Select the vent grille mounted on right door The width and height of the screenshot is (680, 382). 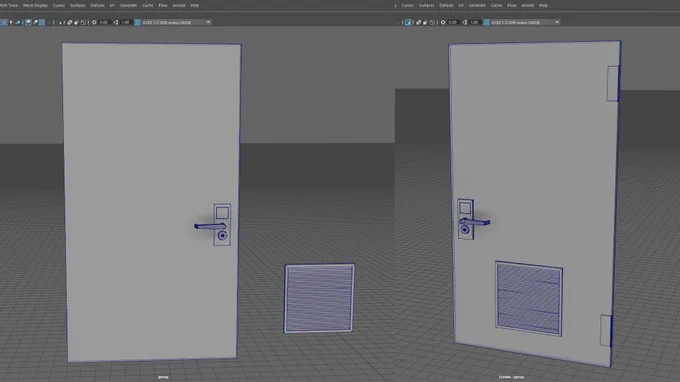click(529, 299)
